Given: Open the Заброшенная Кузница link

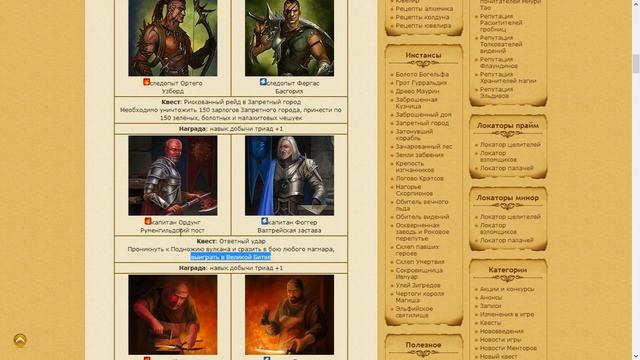Looking at the screenshot, I should tap(416, 103).
